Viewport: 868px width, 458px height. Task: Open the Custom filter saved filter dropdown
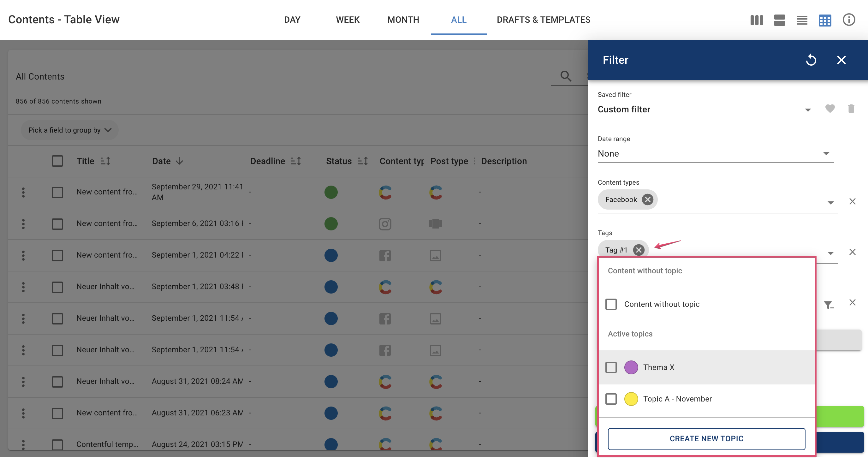(x=706, y=110)
